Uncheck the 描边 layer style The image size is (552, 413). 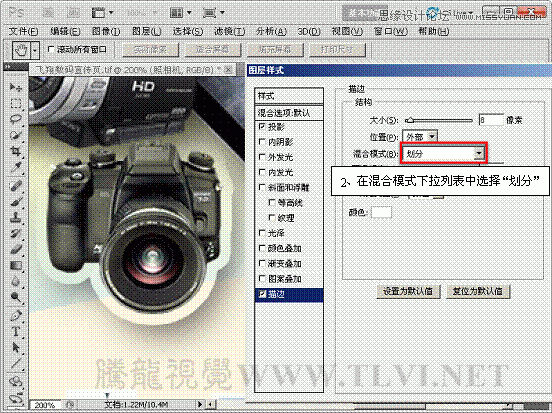[x=262, y=294]
